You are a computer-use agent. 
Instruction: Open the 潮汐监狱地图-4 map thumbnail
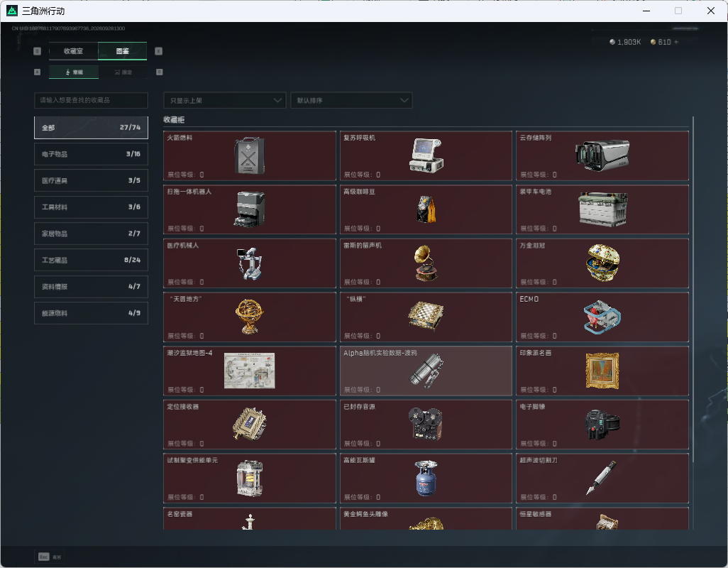tap(249, 371)
